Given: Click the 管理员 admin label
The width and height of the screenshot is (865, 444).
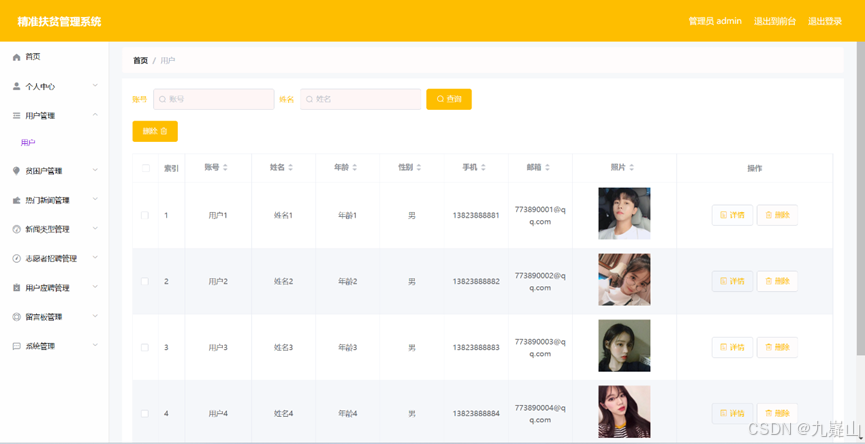Looking at the screenshot, I should click(x=715, y=21).
